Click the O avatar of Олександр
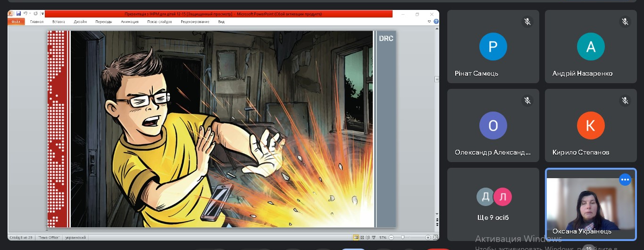 pos(493,126)
